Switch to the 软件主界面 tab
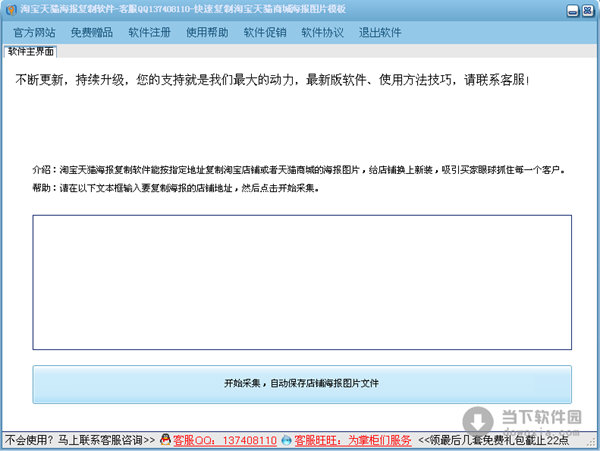This screenshot has height=451, width=600. pos(31,51)
